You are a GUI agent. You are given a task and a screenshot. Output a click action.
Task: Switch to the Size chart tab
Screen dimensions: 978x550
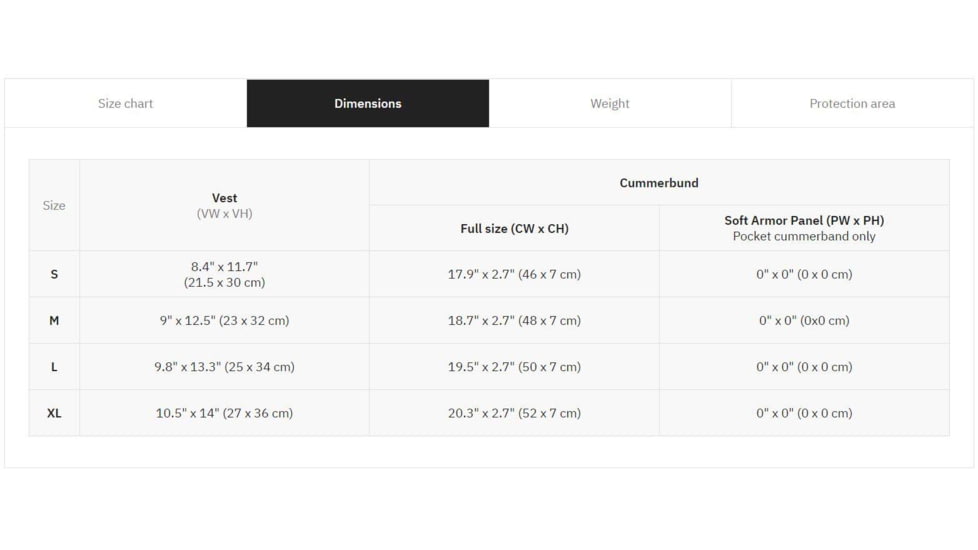[x=125, y=103]
